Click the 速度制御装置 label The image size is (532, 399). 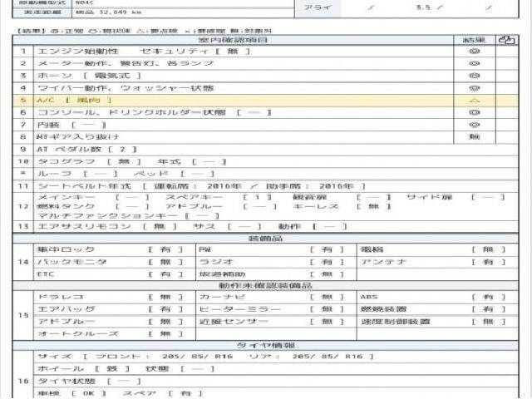[x=396, y=322]
